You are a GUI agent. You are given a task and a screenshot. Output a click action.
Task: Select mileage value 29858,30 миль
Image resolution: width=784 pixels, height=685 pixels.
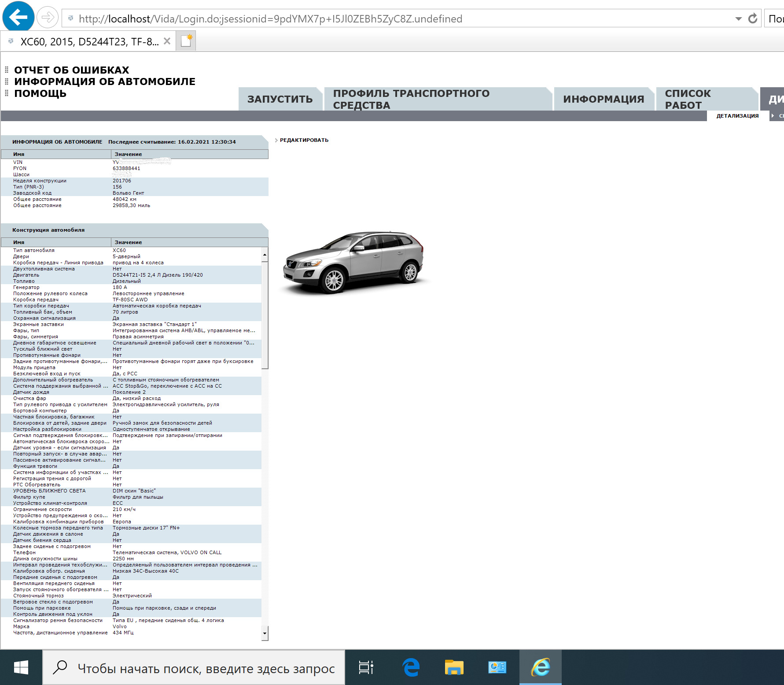(131, 205)
